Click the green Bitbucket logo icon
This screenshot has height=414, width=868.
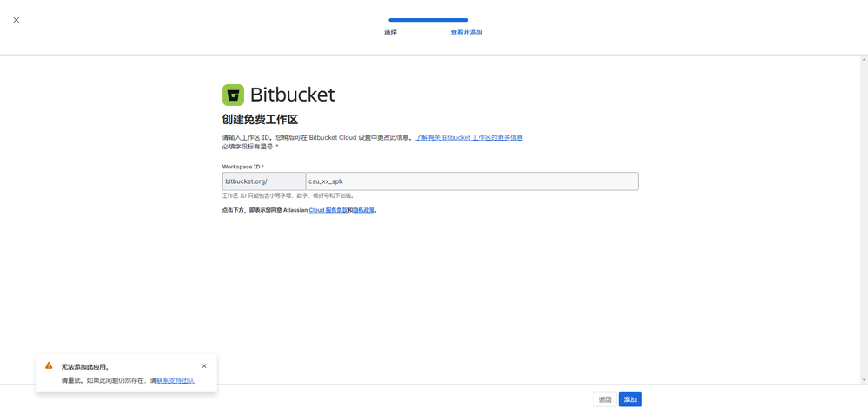point(233,95)
